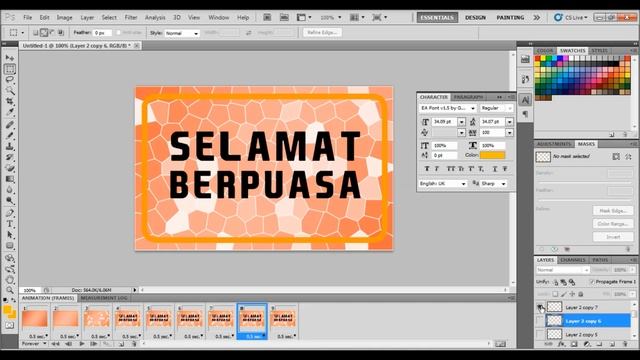The height and width of the screenshot is (360, 640).
Task: Select the Gradient tool
Action: [10, 179]
